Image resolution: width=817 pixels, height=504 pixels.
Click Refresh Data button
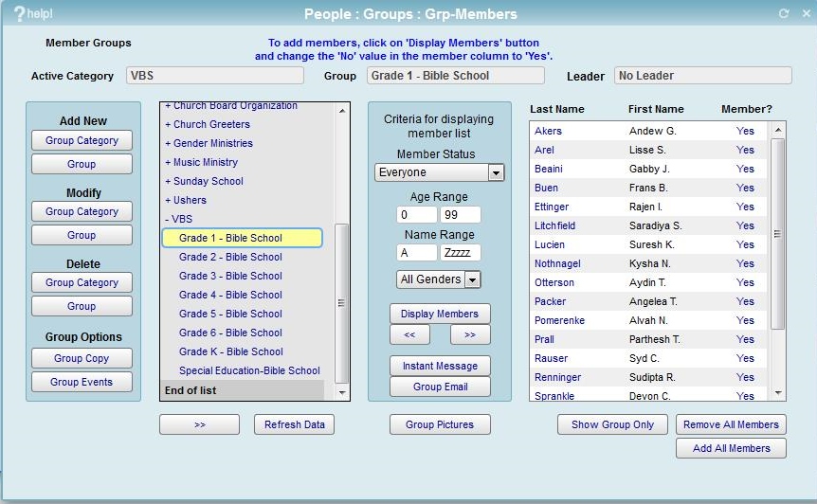[x=295, y=424]
